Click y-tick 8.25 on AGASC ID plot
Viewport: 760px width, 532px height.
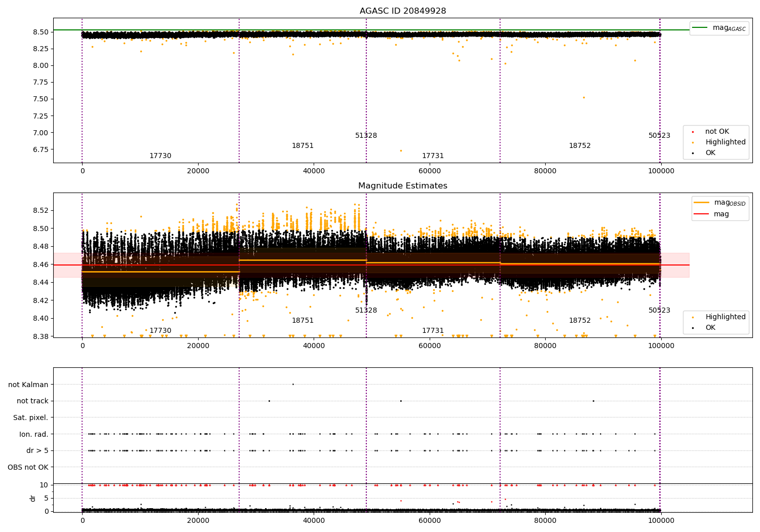(40, 49)
